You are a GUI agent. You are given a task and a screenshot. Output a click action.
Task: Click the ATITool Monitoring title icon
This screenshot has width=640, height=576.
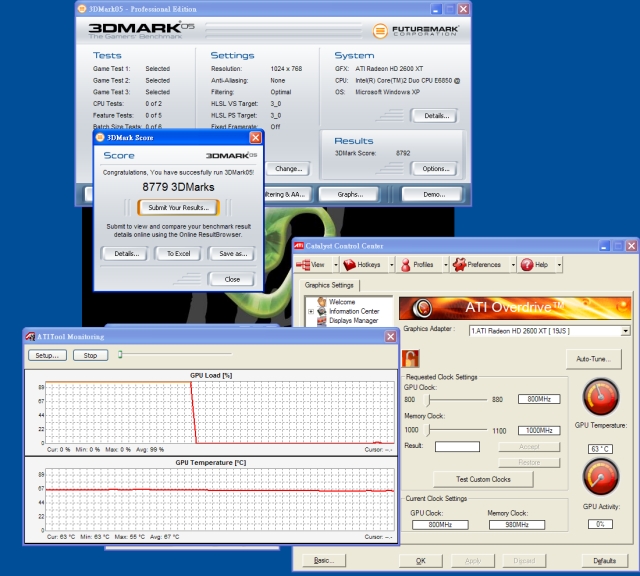coord(30,336)
